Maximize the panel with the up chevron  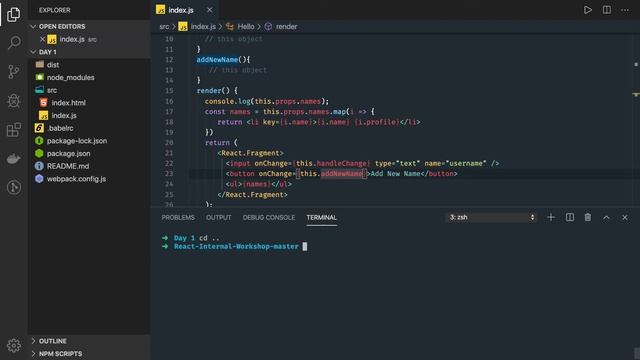click(x=606, y=217)
